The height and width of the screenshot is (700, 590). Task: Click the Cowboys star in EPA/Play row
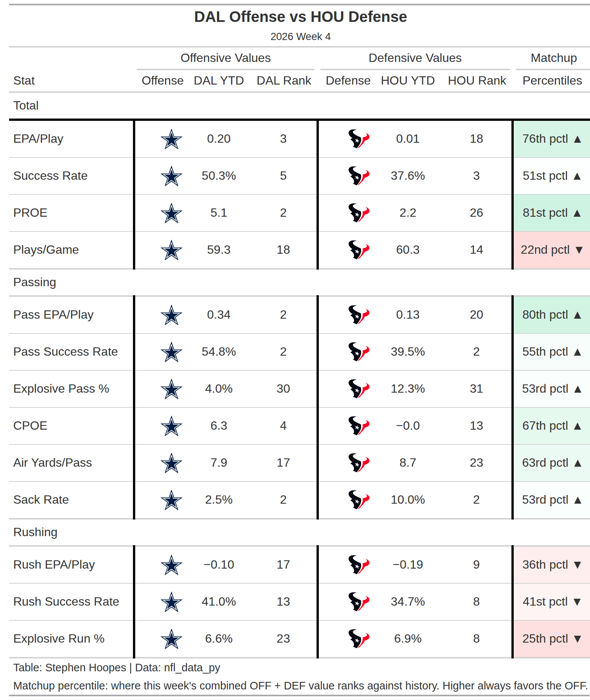click(x=171, y=139)
